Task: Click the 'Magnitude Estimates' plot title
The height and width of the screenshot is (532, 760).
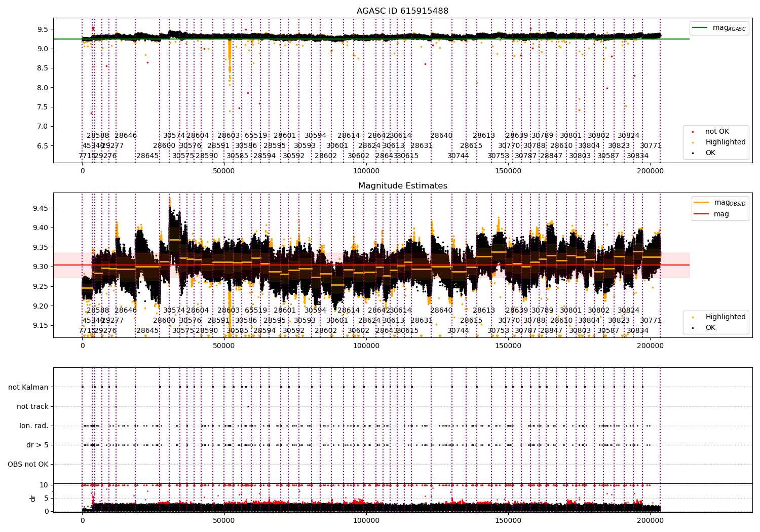Action: [x=402, y=186]
